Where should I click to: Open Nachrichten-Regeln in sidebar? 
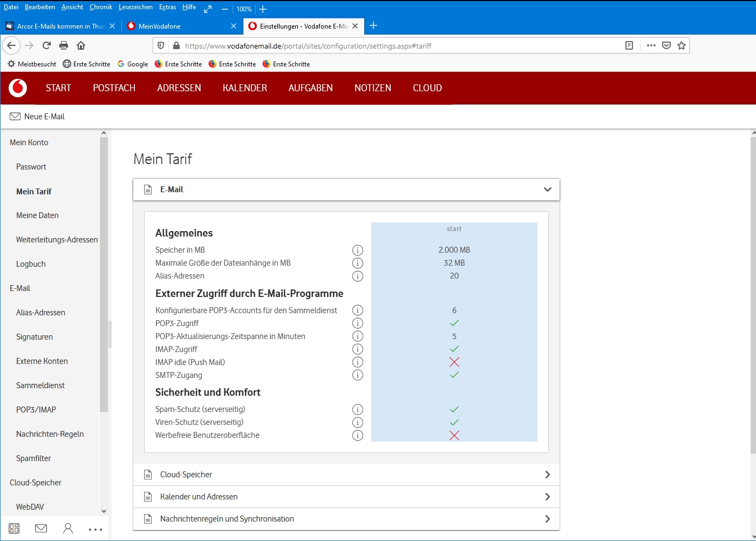[50, 434]
